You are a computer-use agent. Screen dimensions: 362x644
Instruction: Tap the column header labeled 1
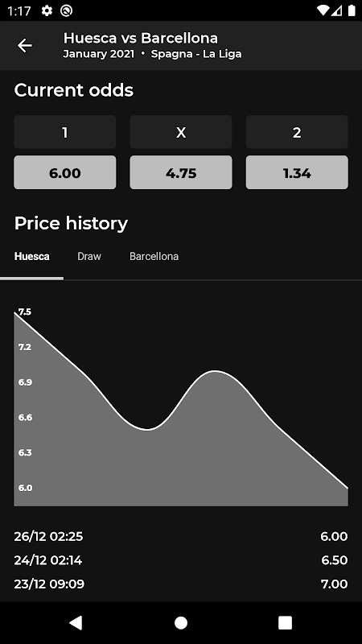pyautogui.click(x=65, y=132)
